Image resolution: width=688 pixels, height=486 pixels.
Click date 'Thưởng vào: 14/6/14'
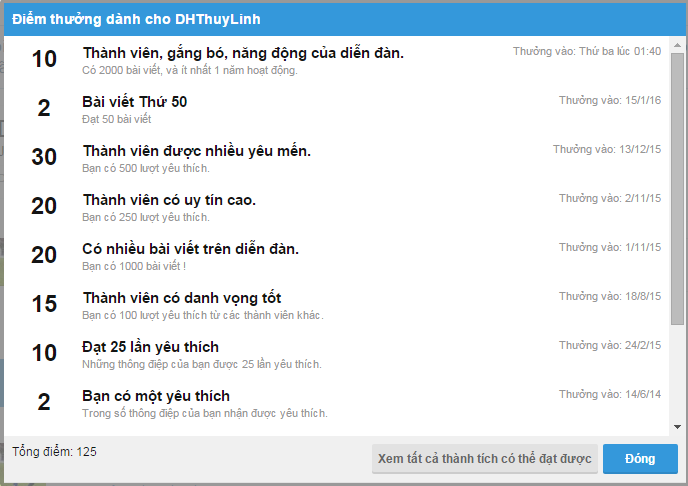610,395
